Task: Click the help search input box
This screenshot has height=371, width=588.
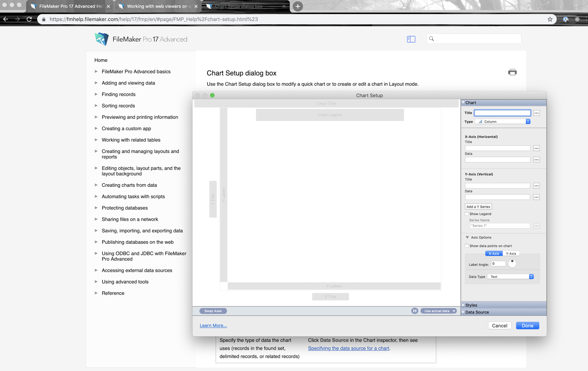Action: pyautogui.click(x=474, y=39)
